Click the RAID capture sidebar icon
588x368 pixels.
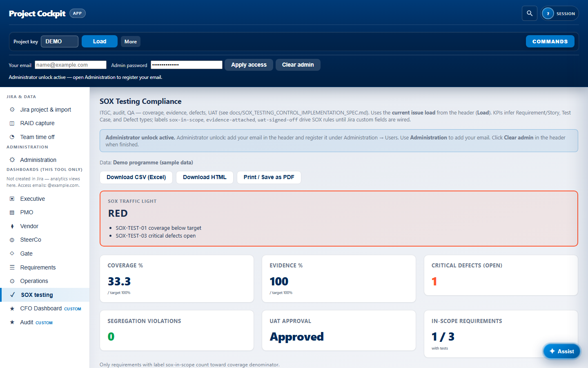click(x=12, y=123)
